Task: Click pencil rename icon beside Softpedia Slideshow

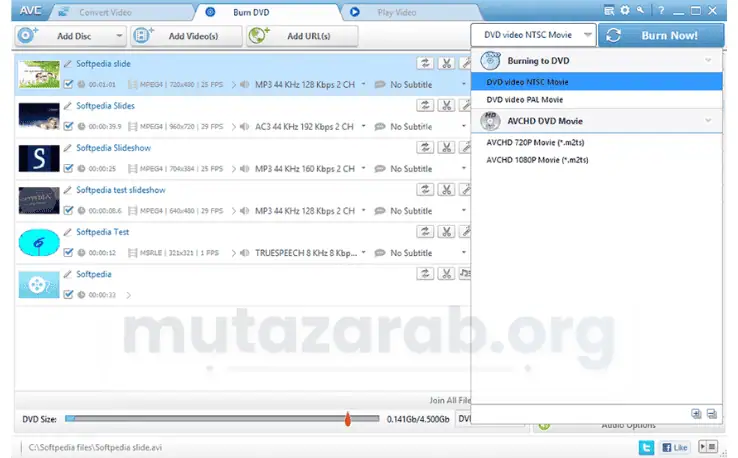Action: (x=68, y=148)
